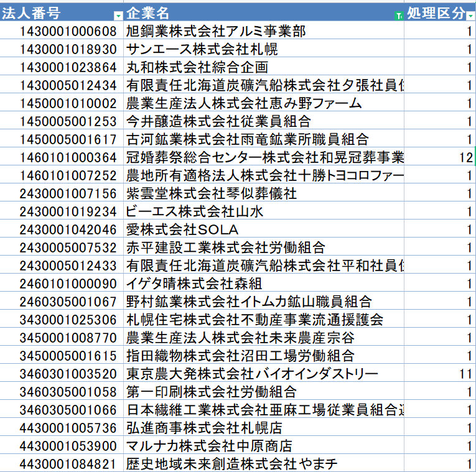The image size is (476, 472).
Task: Select the 平和社員 company name cell
Action: coord(264,264)
